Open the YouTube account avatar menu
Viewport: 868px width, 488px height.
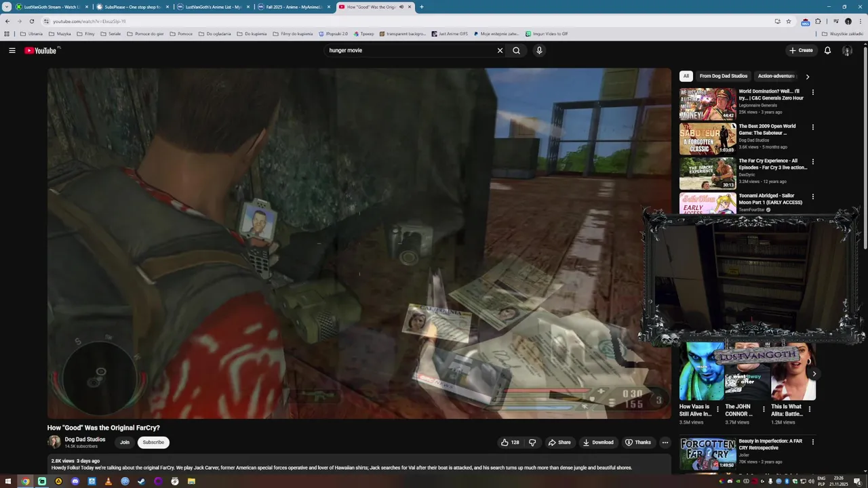[847, 50]
